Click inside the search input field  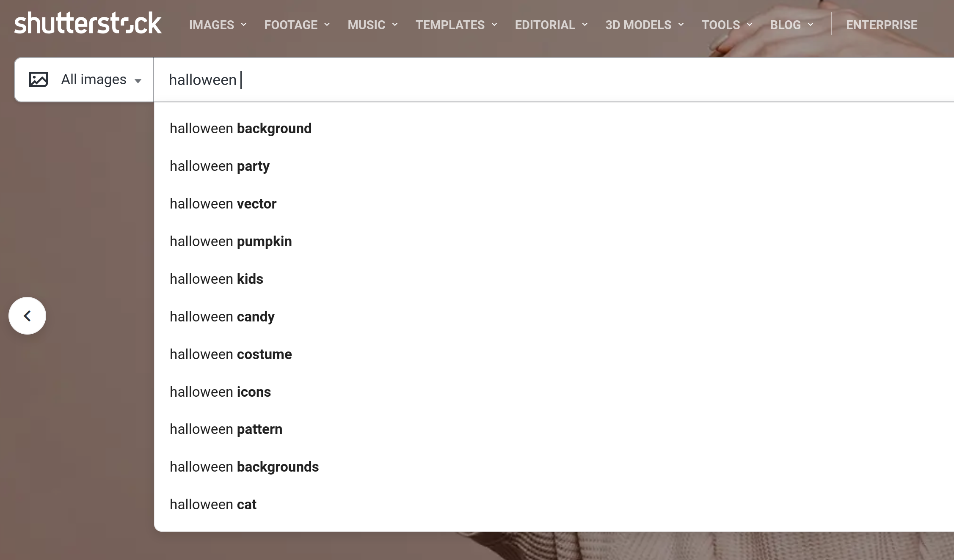(381, 80)
